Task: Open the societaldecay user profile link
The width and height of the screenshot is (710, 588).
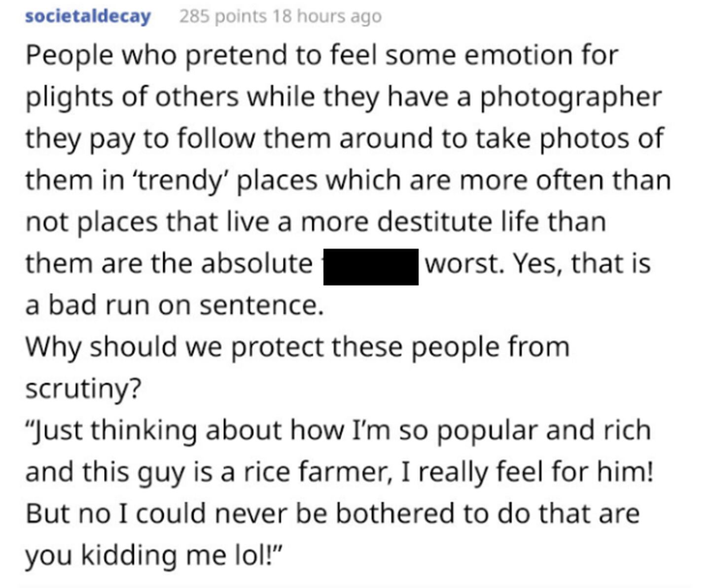Action: [88, 16]
